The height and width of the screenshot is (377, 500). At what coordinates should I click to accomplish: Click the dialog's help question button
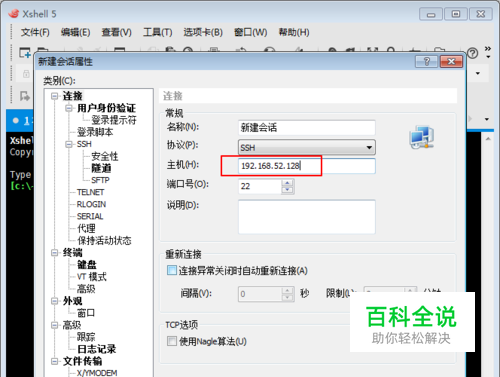(426, 61)
